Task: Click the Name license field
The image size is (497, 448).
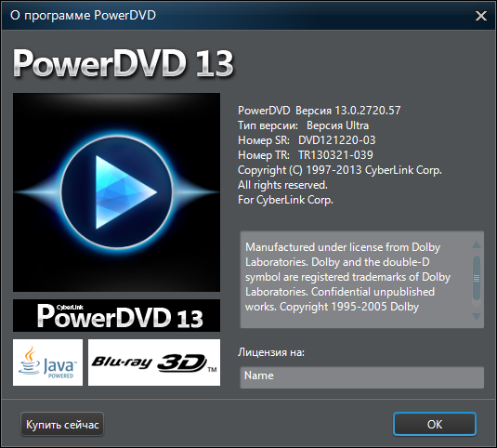Action: click(x=361, y=377)
